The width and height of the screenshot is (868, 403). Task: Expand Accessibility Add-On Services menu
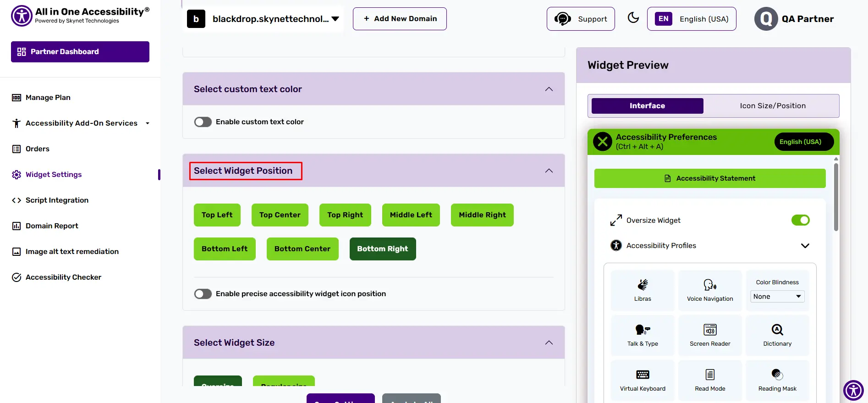point(148,123)
